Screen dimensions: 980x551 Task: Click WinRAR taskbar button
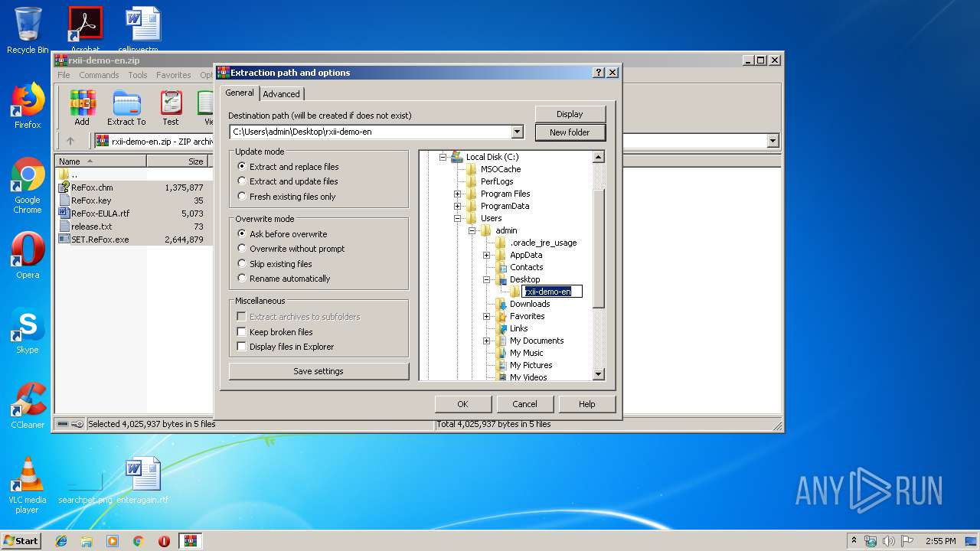pos(191,541)
